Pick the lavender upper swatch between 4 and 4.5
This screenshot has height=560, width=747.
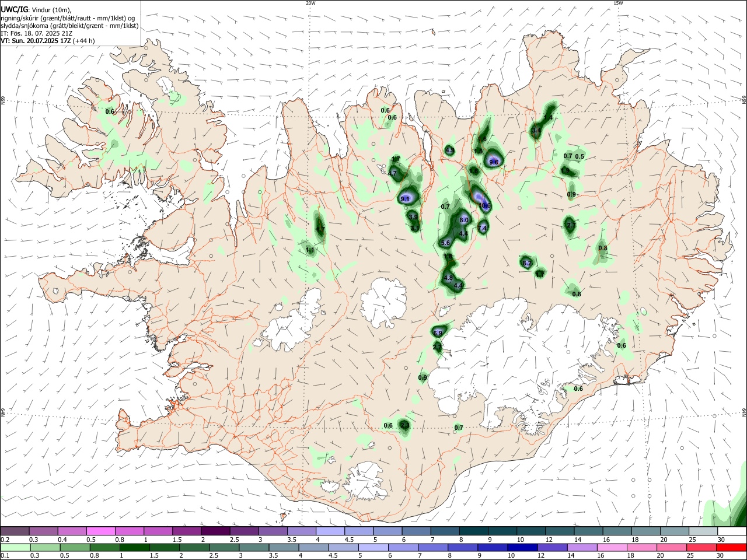[x=330, y=531]
